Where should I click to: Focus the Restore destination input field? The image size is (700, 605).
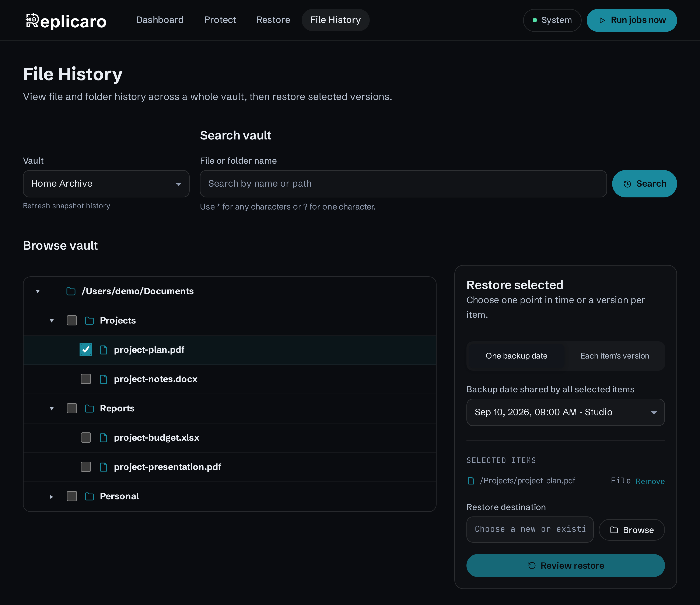click(530, 530)
